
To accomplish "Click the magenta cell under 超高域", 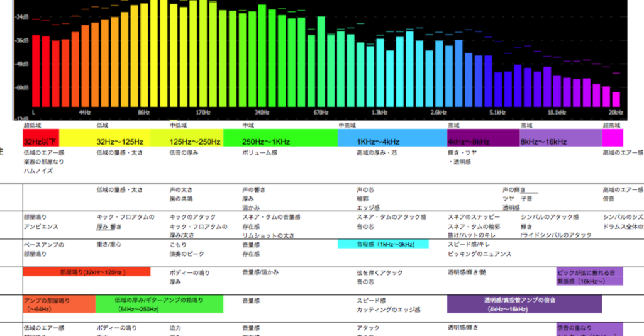I will click(x=613, y=138).
